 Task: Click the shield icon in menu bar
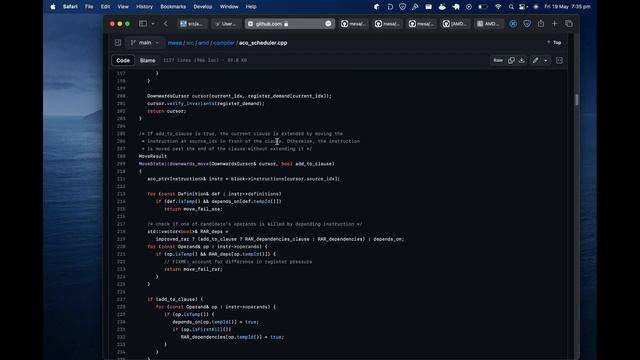pos(402,7)
